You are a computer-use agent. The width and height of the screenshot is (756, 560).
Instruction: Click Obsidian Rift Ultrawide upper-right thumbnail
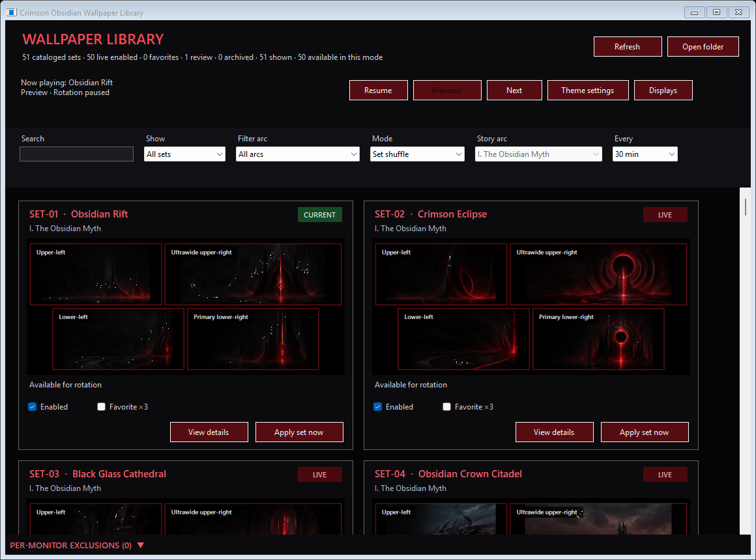coord(253,274)
